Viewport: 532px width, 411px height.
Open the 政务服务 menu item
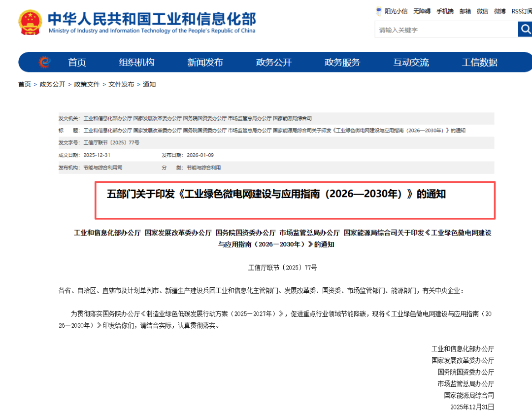342,63
